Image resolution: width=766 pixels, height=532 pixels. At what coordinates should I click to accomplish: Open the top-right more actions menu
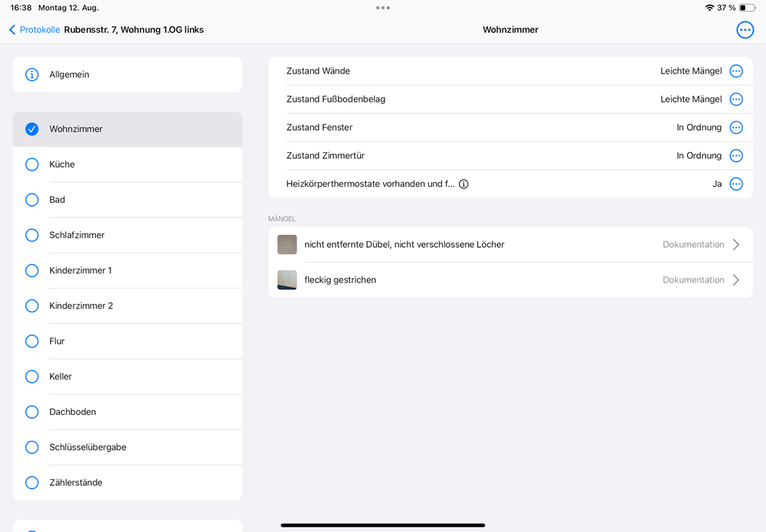coord(745,30)
